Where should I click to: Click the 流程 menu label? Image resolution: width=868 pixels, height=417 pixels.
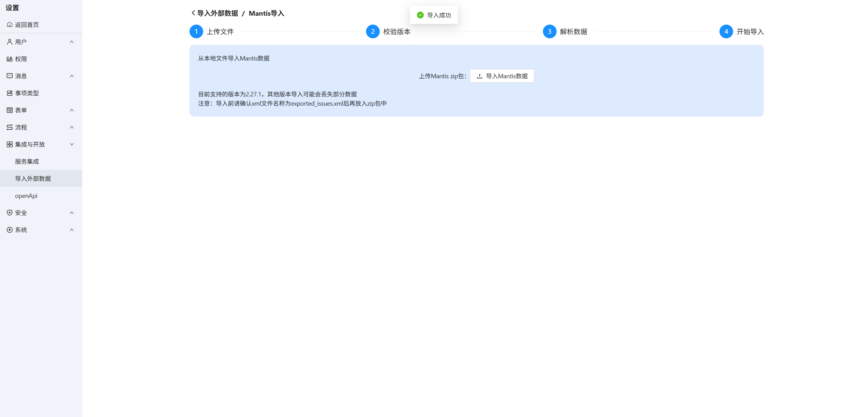pyautogui.click(x=21, y=127)
